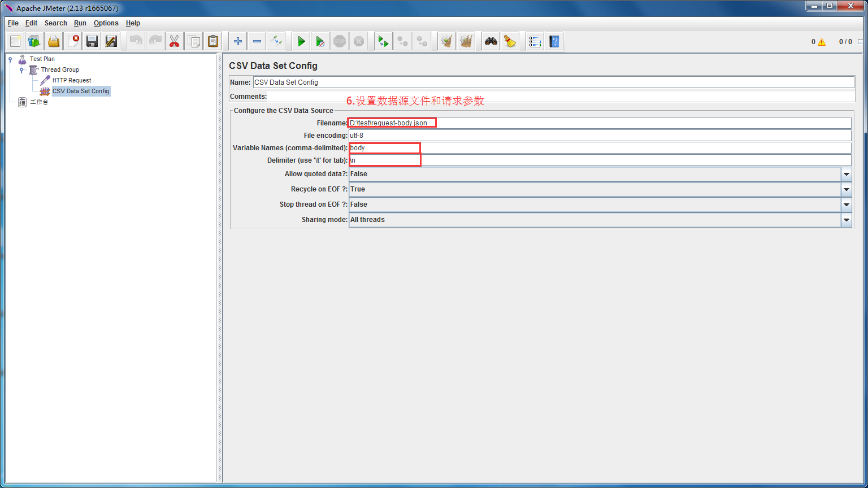Collapse the Thread Group tree node
The width and height of the screenshot is (868, 488).
pyautogui.click(x=21, y=69)
